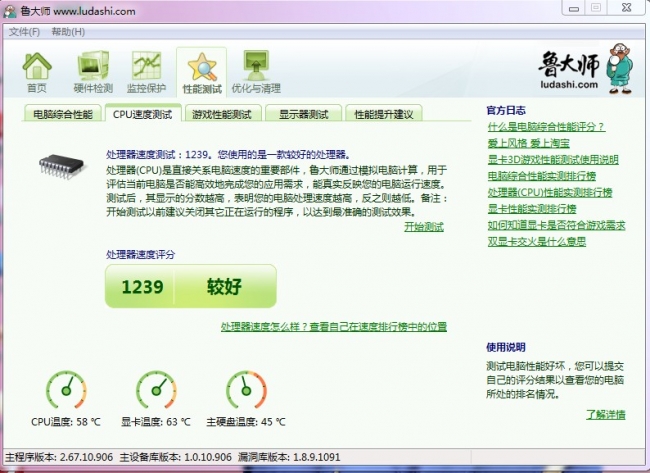The image size is (650, 473).
Task: Open the 硬件检测 hardware detection icon
Action: tap(93, 71)
